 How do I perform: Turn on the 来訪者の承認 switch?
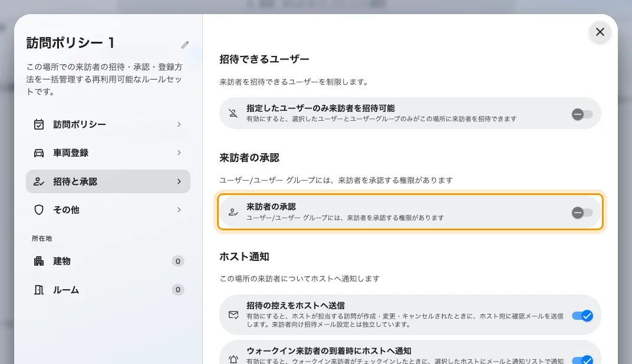(x=582, y=213)
